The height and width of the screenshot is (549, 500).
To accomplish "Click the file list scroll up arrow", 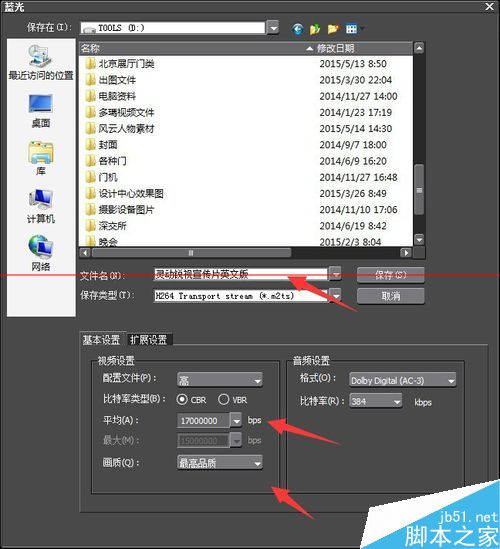I will click(x=419, y=48).
